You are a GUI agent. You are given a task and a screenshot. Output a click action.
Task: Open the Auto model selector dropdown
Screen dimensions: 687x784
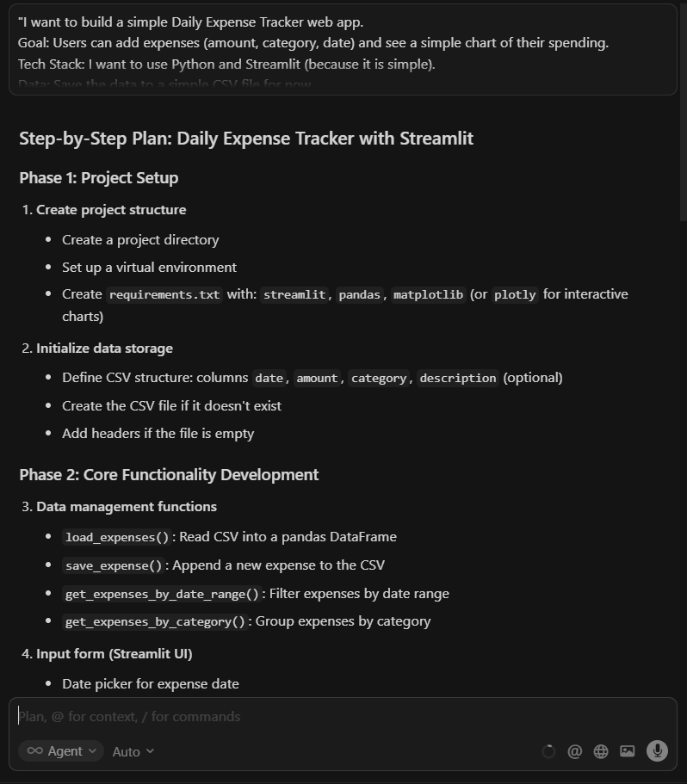[x=133, y=751]
